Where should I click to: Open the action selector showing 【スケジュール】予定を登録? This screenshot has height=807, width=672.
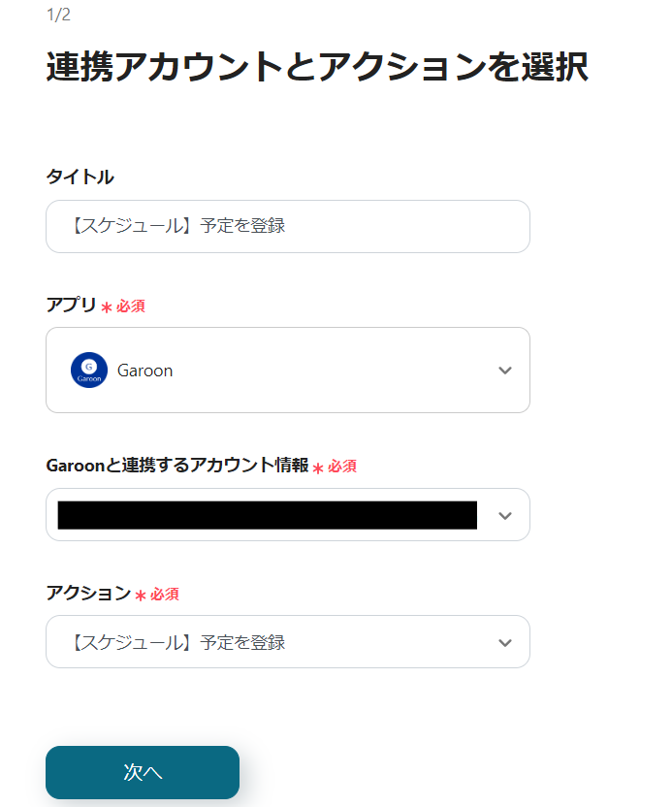(288, 641)
